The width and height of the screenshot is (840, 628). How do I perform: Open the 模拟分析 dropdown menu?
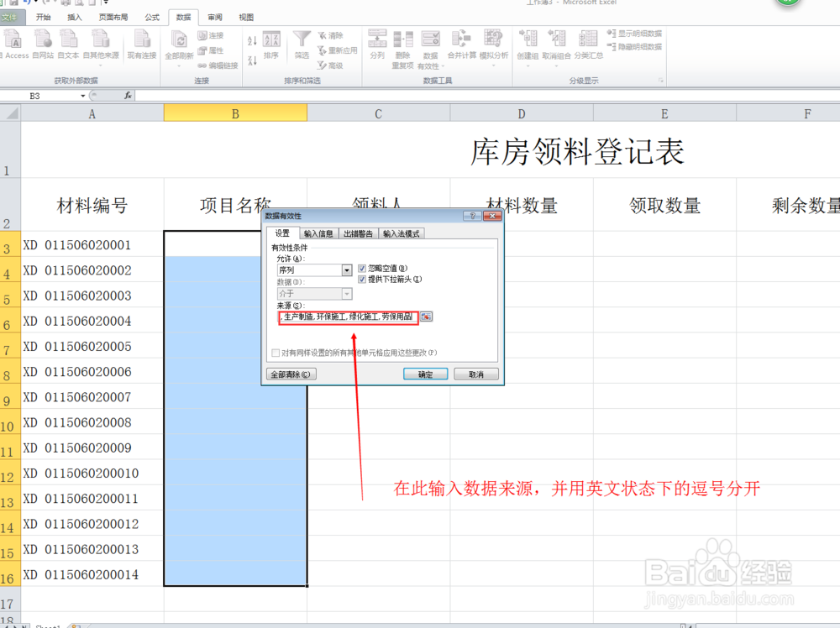[494, 44]
